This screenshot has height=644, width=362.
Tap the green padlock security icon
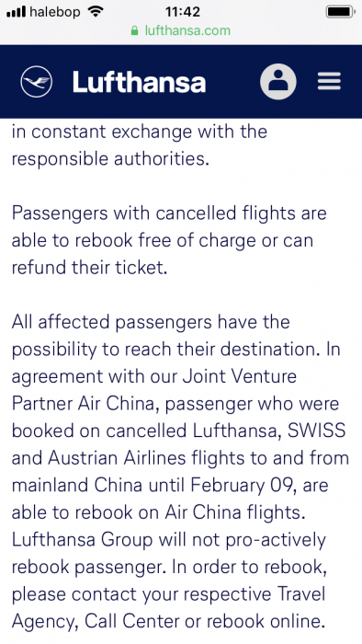134,30
